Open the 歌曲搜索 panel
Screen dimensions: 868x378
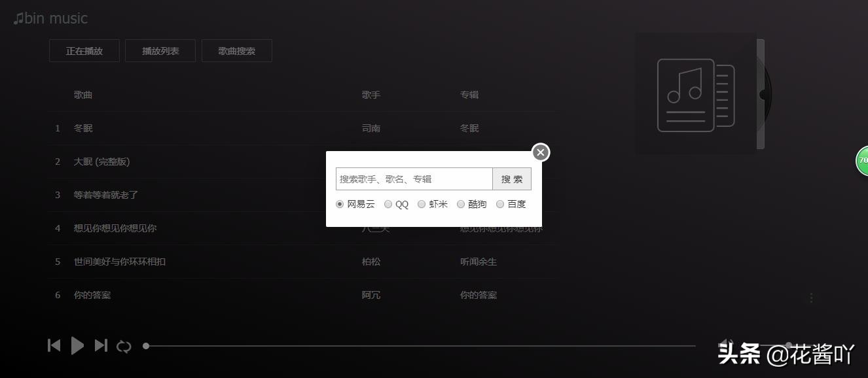pyautogui.click(x=237, y=50)
